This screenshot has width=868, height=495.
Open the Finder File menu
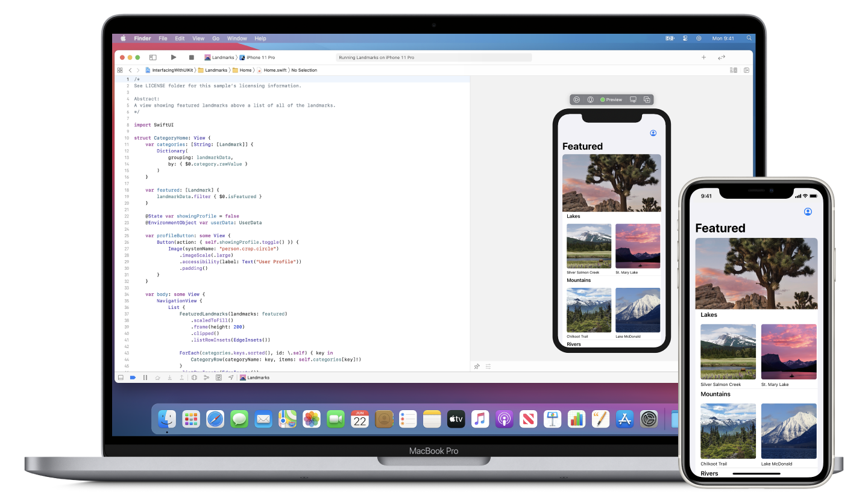coord(163,38)
